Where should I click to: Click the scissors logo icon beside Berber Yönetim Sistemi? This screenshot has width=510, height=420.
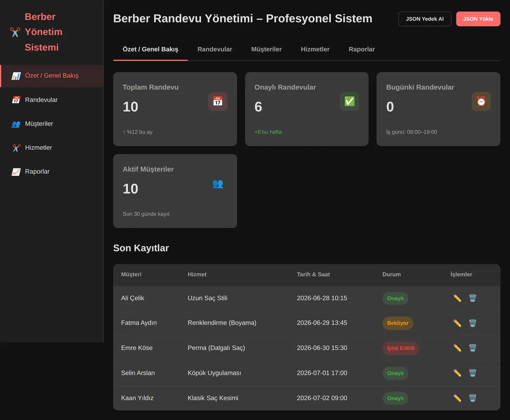tap(15, 32)
